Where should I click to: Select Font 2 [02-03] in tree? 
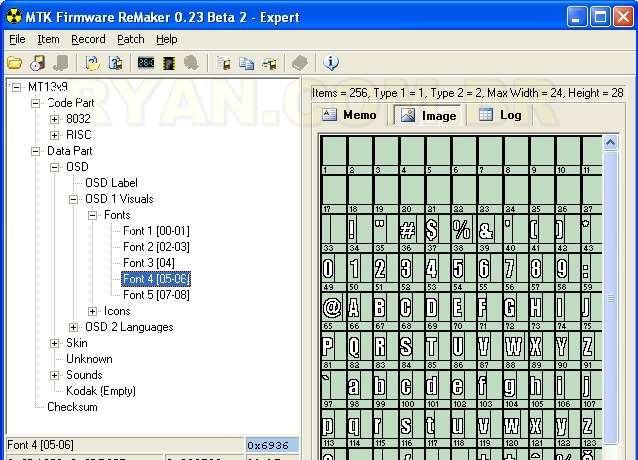[x=156, y=247]
